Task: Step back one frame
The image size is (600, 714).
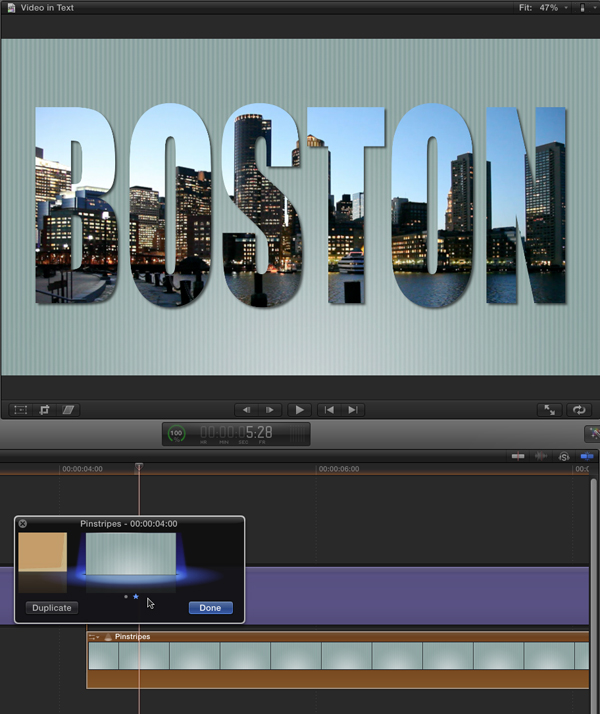Action: pyautogui.click(x=246, y=410)
